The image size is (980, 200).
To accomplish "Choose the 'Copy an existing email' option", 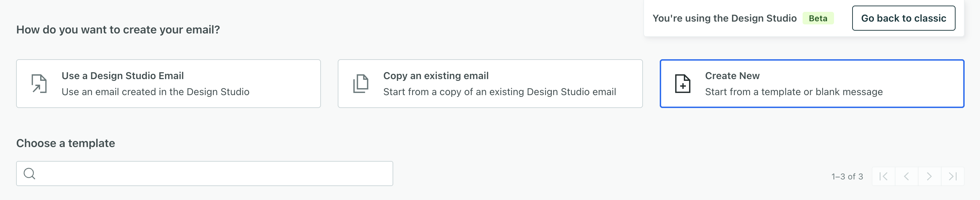I will click(x=436, y=76).
